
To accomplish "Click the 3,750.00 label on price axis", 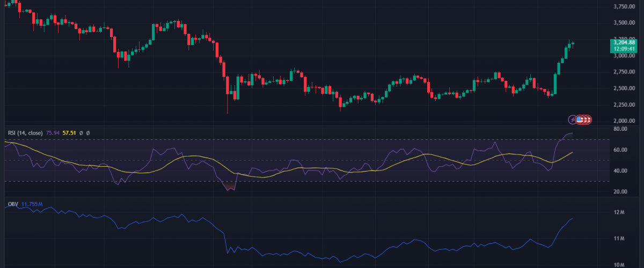I will pyautogui.click(x=624, y=6).
